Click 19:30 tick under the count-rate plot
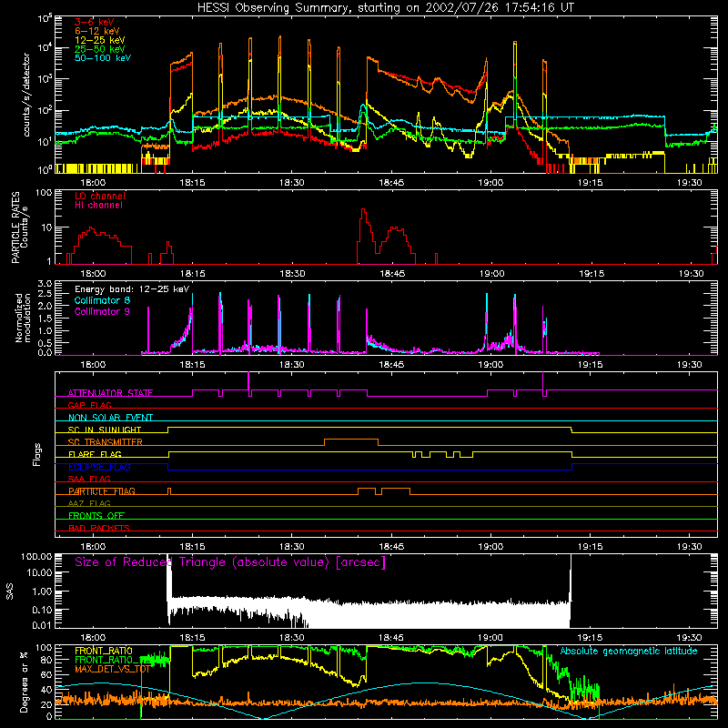The image size is (728, 728). pos(690,183)
